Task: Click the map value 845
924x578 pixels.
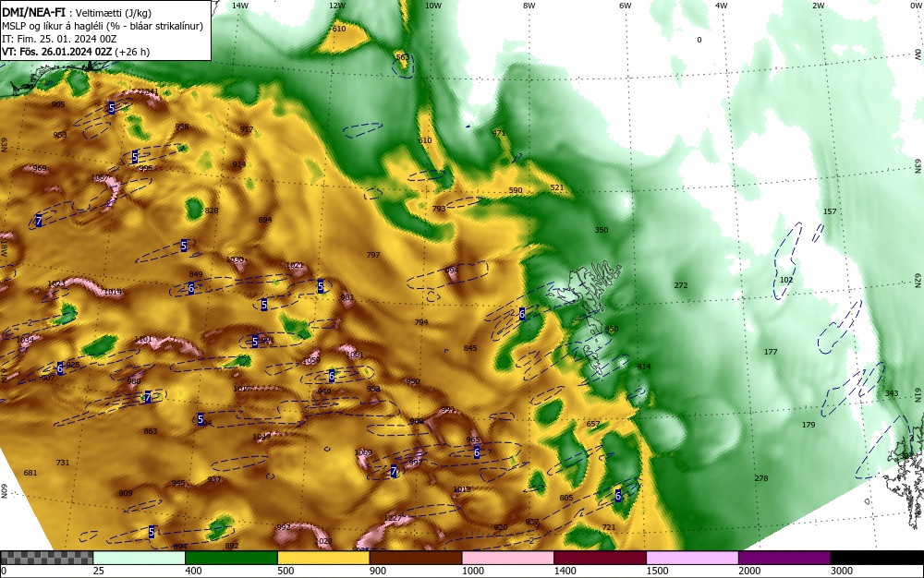Action: (x=470, y=348)
